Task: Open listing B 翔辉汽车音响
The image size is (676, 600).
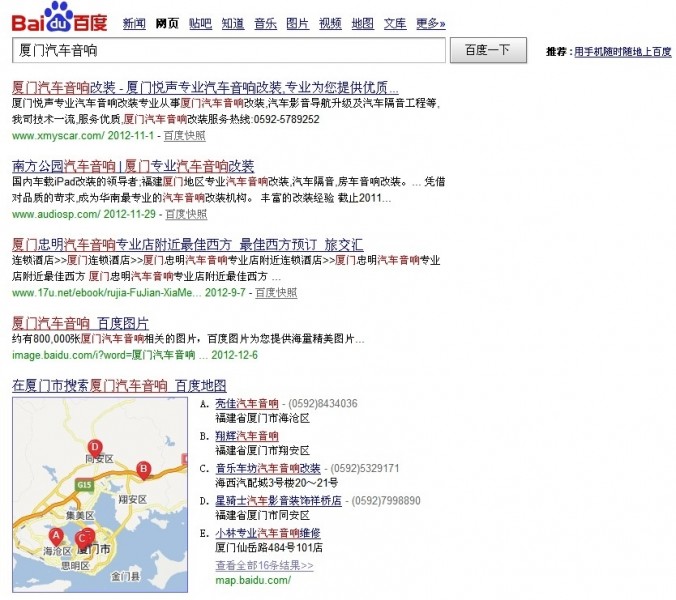Action: (247, 436)
